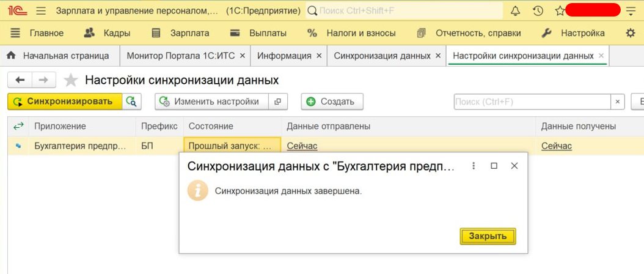Close the Монитор Портала 1С:ИТС tab
The image size is (644, 274).
tap(243, 56)
